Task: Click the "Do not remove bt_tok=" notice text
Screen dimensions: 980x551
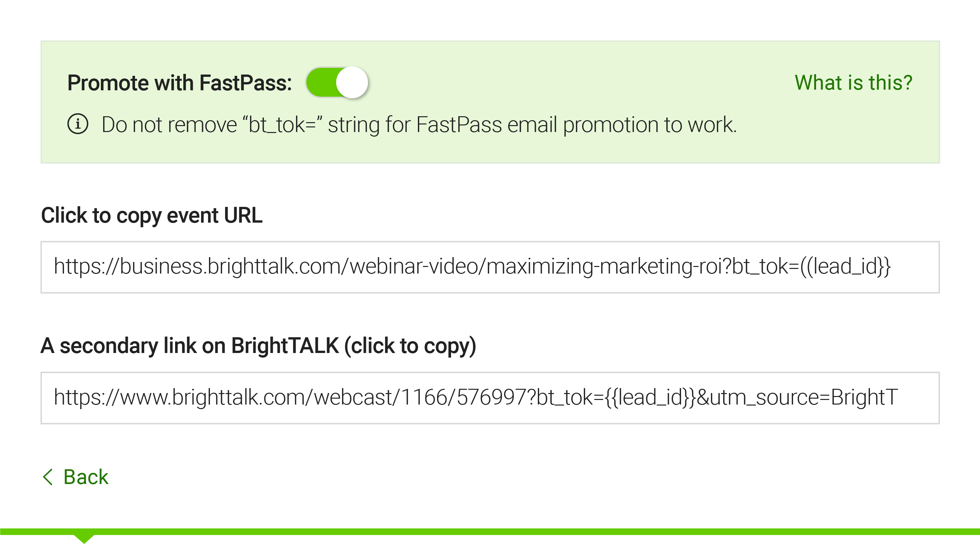Action: coord(419,125)
